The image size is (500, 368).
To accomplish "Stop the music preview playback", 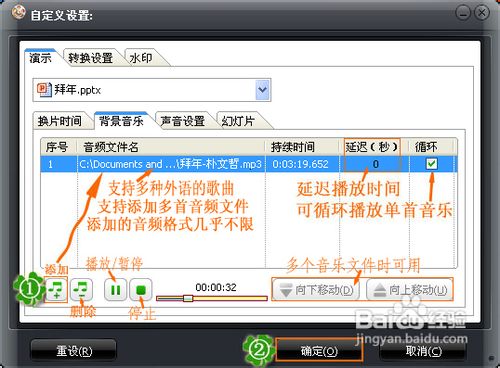I will click(x=141, y=289).
